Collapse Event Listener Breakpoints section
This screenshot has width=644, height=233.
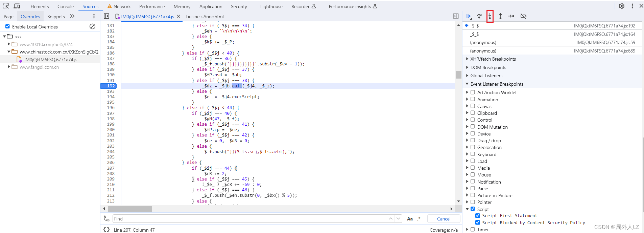(x=467, y=84)
